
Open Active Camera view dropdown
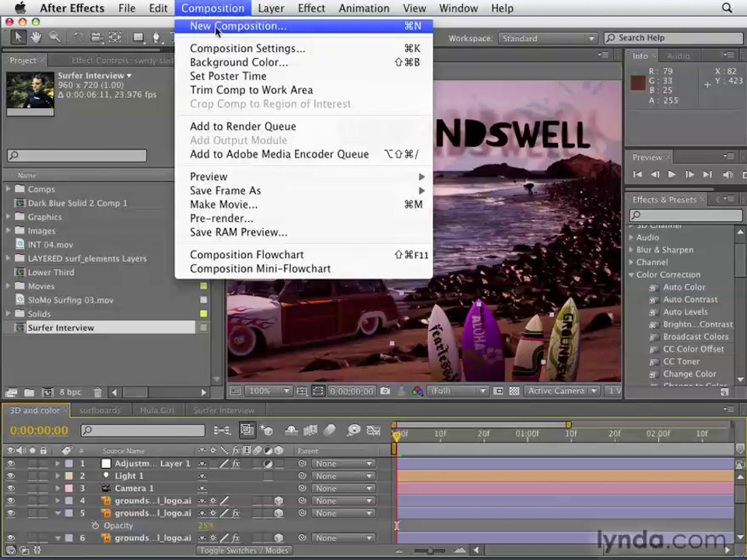coord(561,391)
